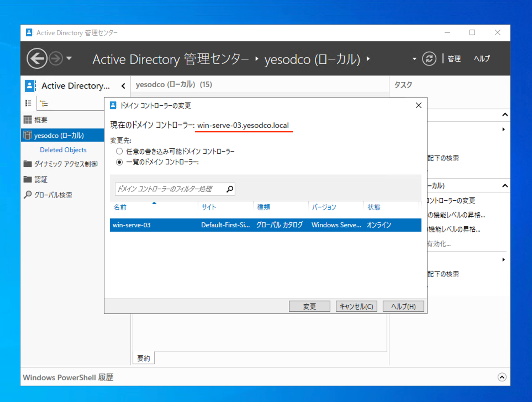Collapse the ローカル task section chevron
The width and height of the screenshot is (532, 402).
505,186
